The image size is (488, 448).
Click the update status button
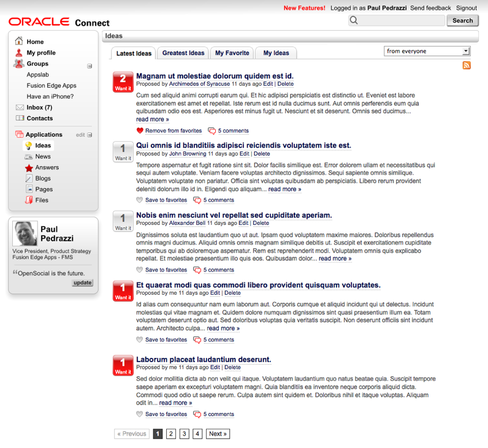(83, 283)
